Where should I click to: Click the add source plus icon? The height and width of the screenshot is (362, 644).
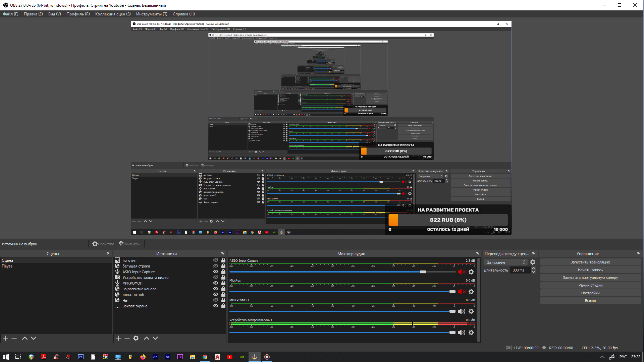tap(118, 338)
